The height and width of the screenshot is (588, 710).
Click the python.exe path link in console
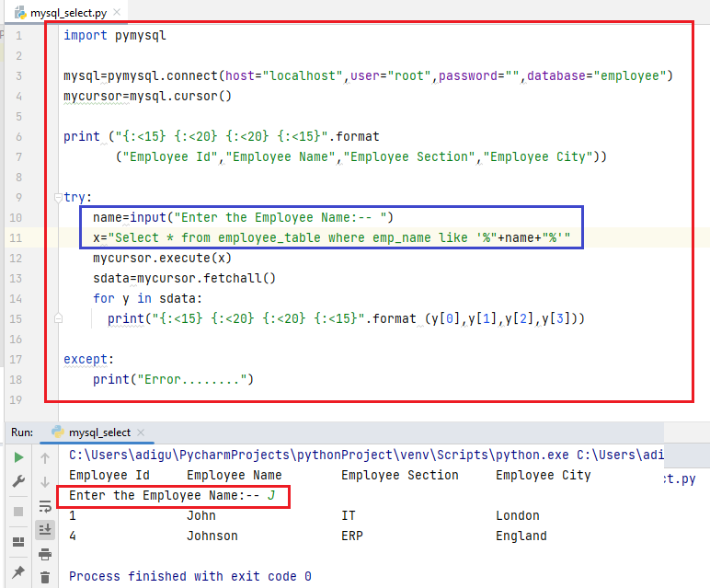click(319, 455)
